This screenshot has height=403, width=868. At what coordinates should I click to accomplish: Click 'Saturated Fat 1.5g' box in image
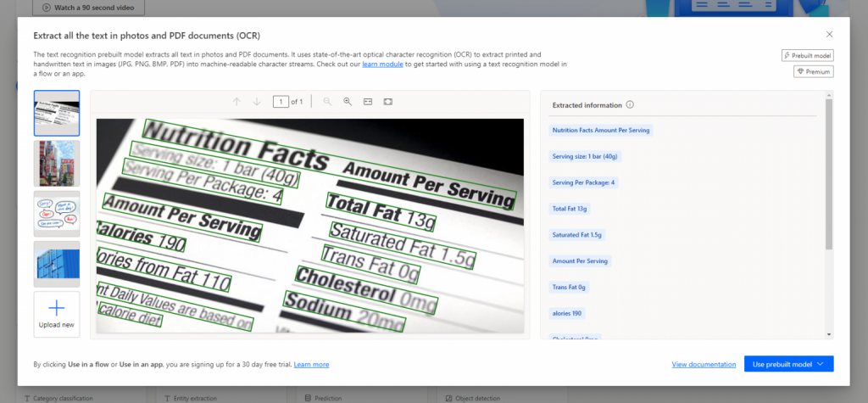(403, 244)
